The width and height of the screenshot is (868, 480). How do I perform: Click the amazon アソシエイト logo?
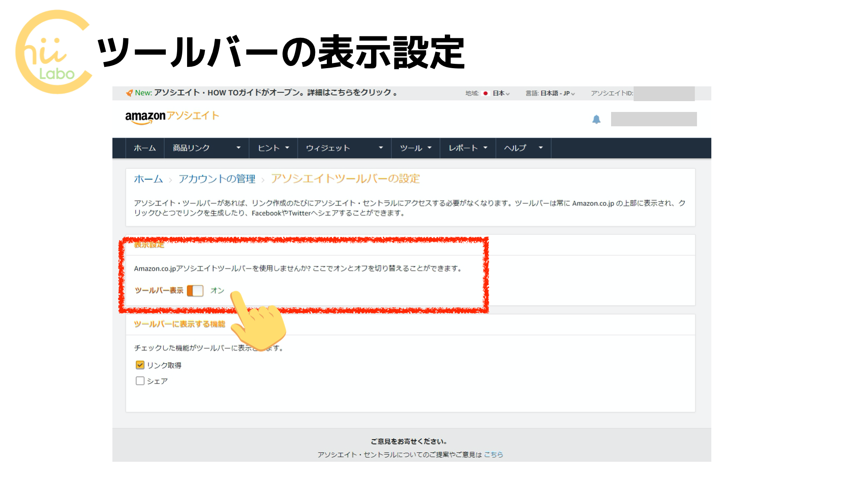click(171, 116)
